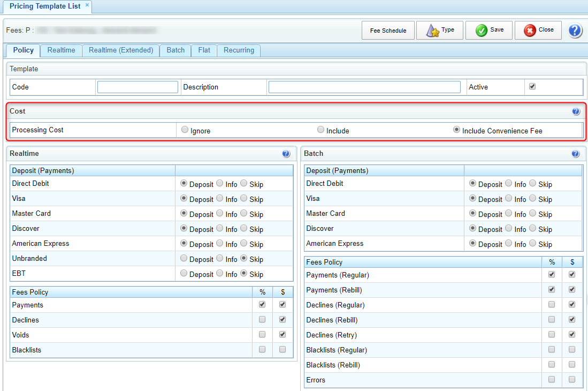Open the Recurring tab

(239, 50)
